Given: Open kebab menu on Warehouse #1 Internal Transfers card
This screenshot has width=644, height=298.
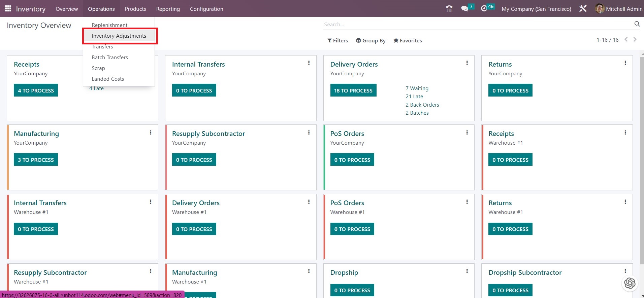Looking at the screenshot, I should [151, 202].
